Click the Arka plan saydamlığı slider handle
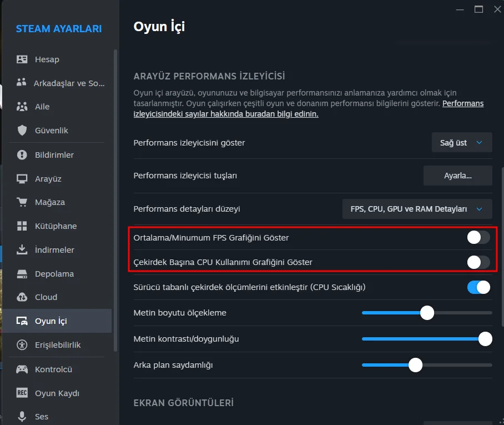This screenshot has width=504, height=425. tap(415, 365)
